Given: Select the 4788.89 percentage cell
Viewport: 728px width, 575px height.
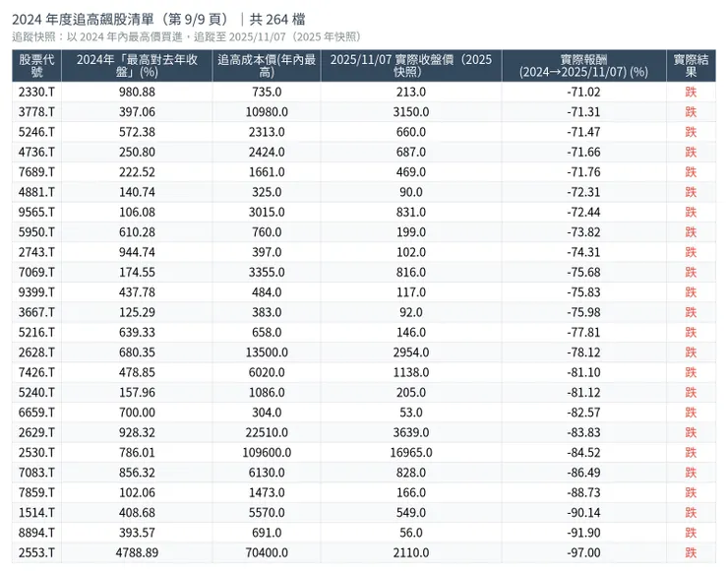Looking at the screenshot, I should (136, 553).
